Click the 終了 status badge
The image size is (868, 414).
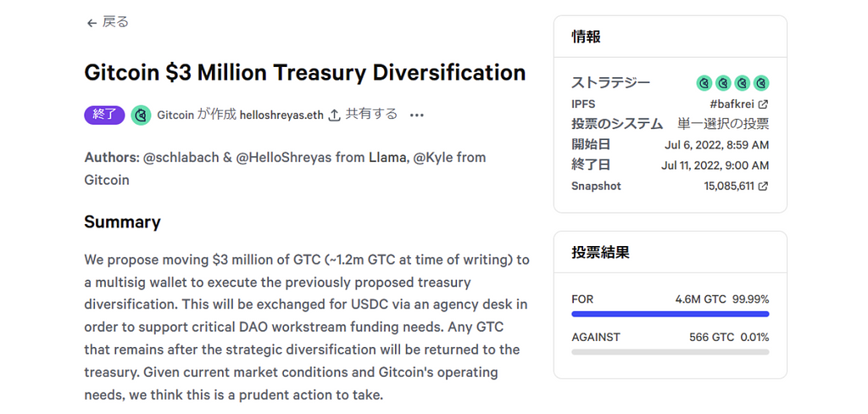click(104, 115)
